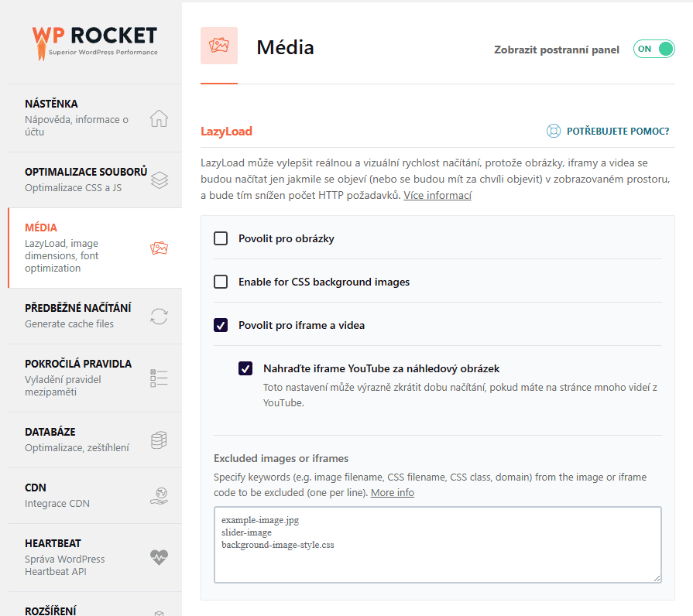Open the More info link
The height and width of the screenshot is (616, 693).
coord(392,492)
